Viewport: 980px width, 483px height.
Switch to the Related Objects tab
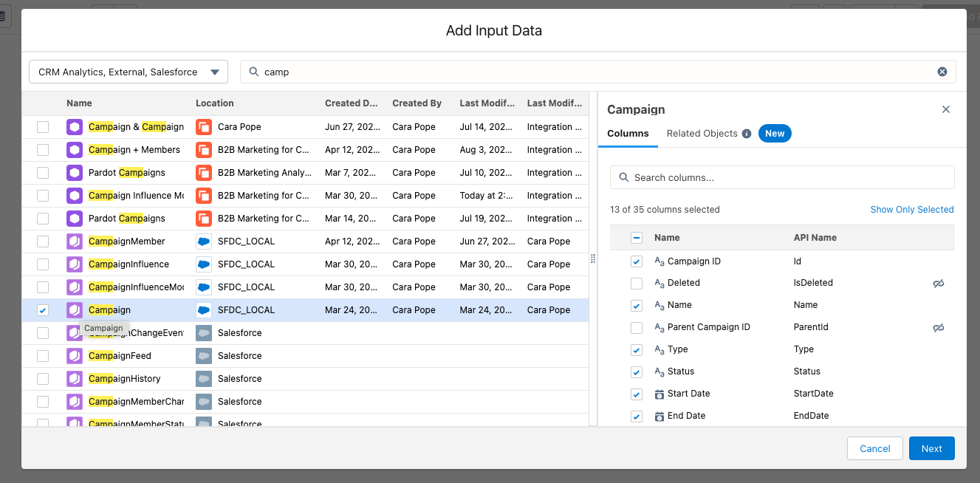(702, 134)
